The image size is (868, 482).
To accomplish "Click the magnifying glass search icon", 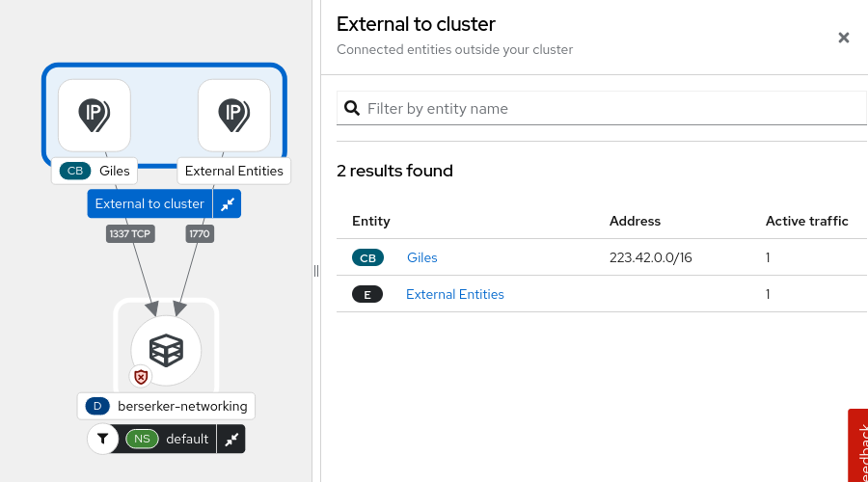I will click(x=352, y=108).
